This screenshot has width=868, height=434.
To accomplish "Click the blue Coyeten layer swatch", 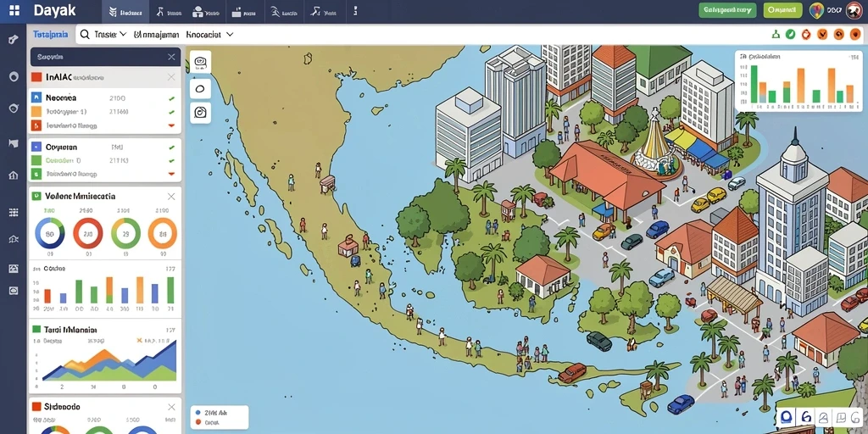I will pos(36,147).
